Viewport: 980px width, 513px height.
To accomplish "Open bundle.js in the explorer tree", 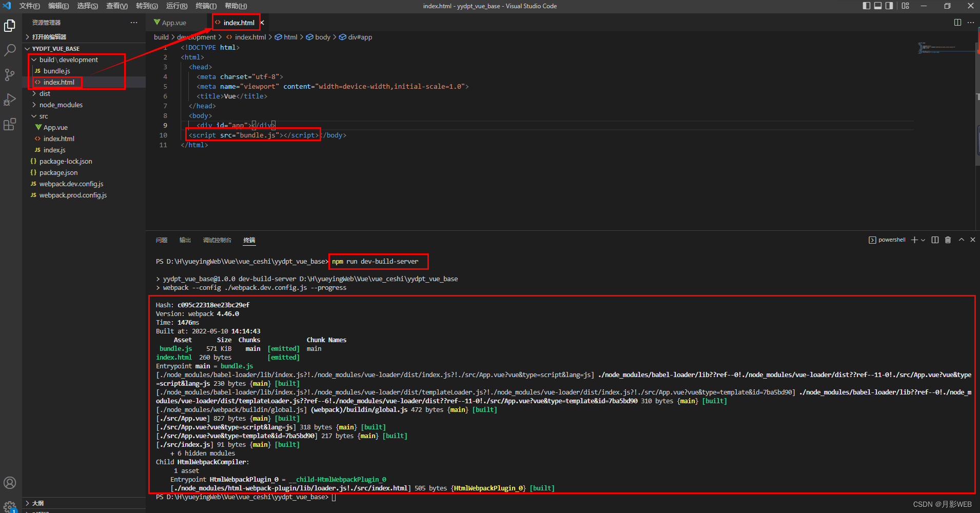I will click(84, 71).
